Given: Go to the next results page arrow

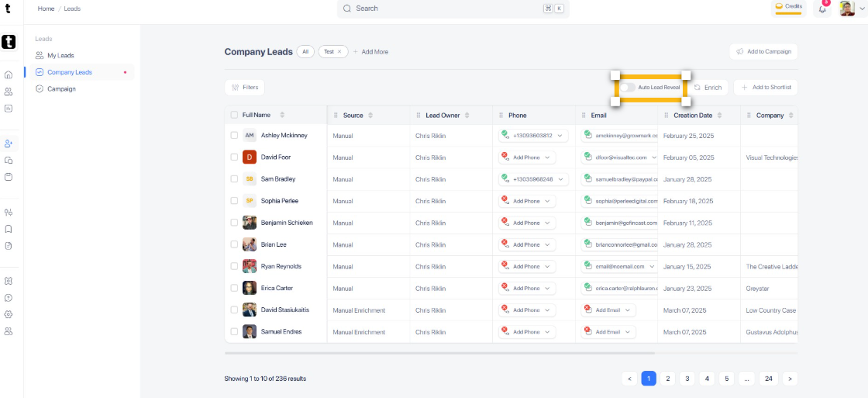Looking at the screenshot, I should tap(790, 379).
